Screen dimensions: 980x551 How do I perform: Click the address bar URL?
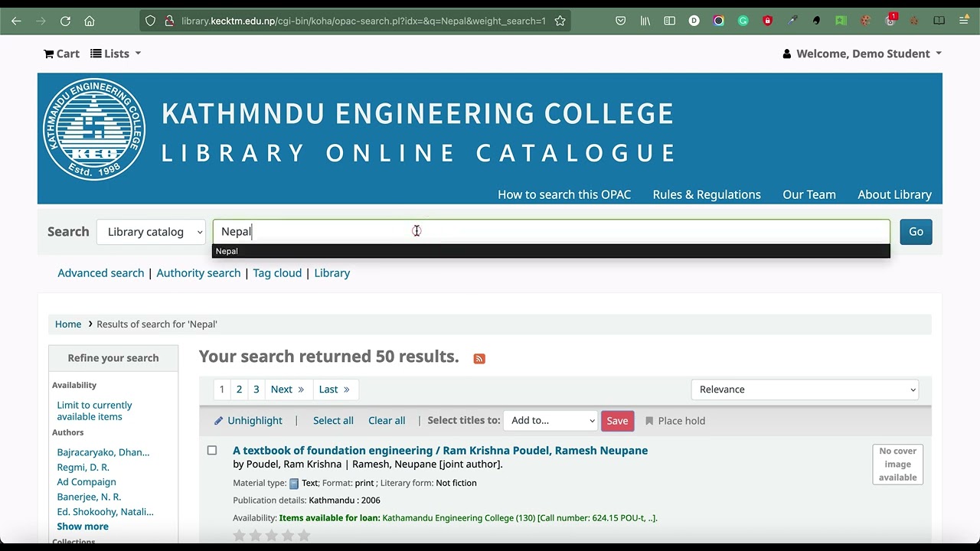(364, 21)
